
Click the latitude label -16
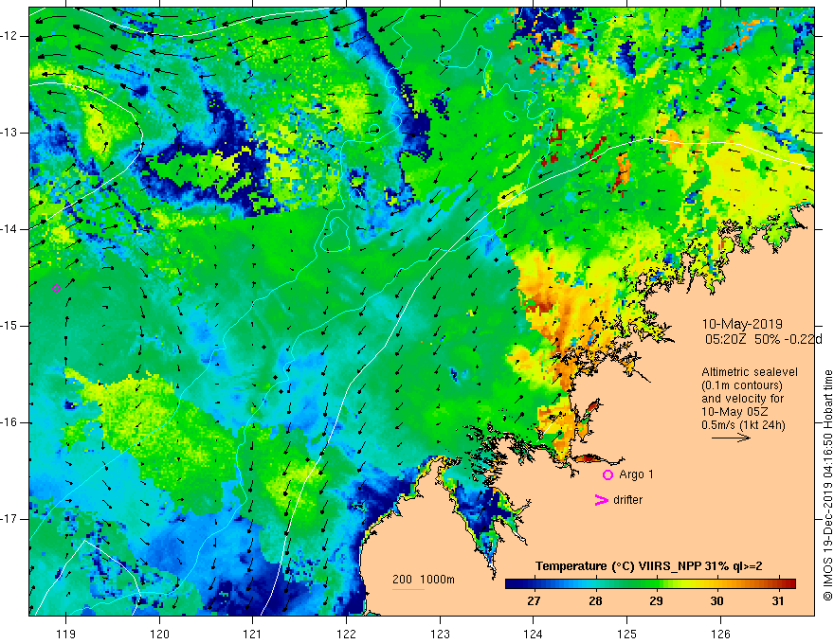(9, 422)
